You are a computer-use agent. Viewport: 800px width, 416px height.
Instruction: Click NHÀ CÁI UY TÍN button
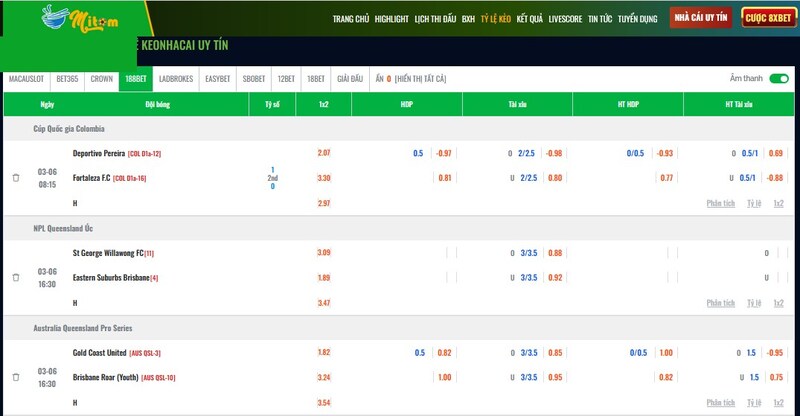point(701,17)
